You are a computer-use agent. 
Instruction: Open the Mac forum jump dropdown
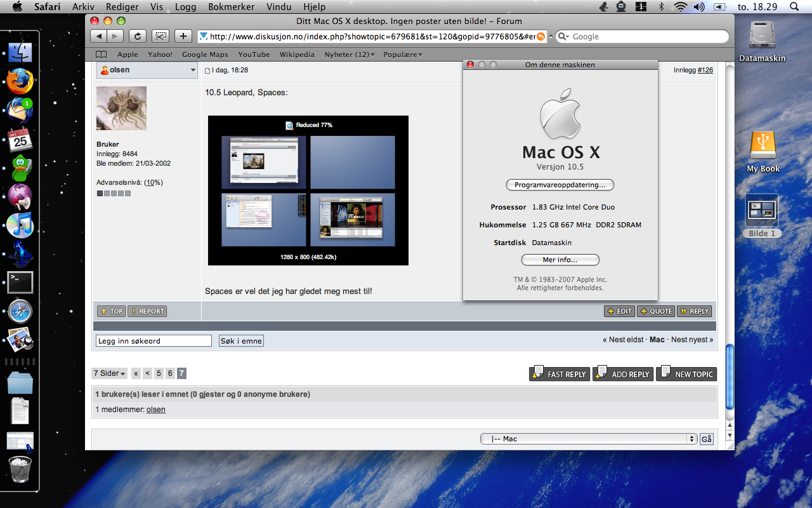(x=589, y=439)
